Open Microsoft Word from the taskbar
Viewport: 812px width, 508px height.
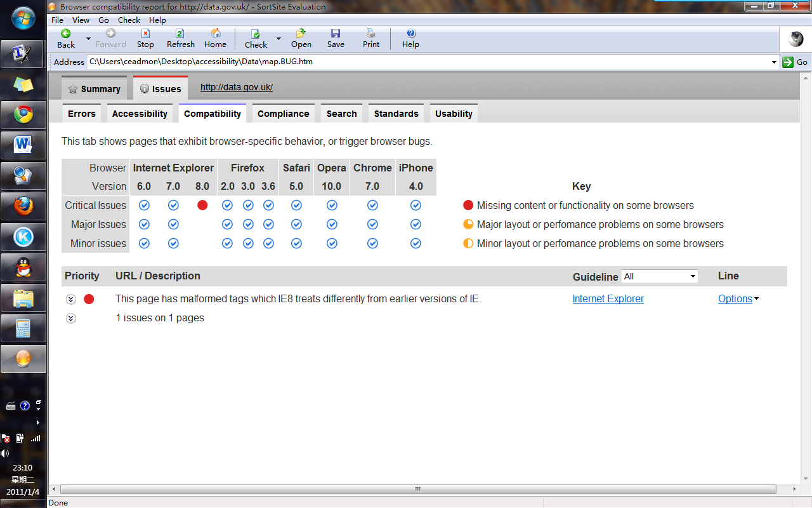23,145
